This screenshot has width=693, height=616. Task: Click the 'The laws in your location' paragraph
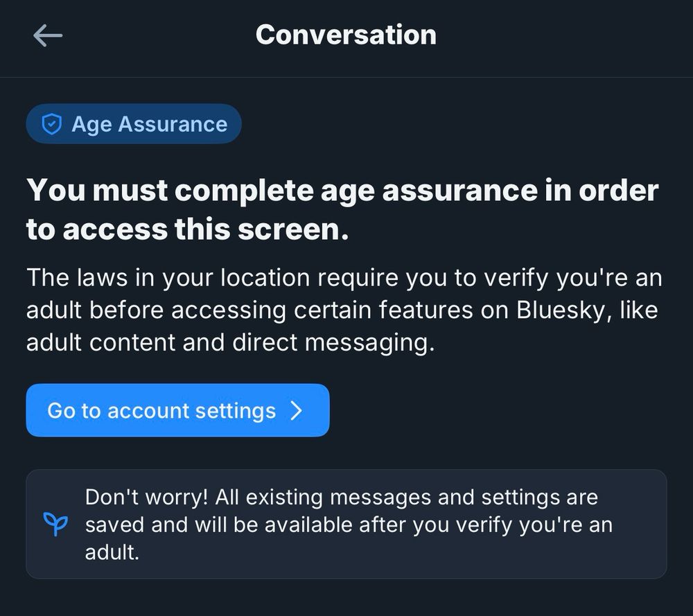[x=344, y=310]
